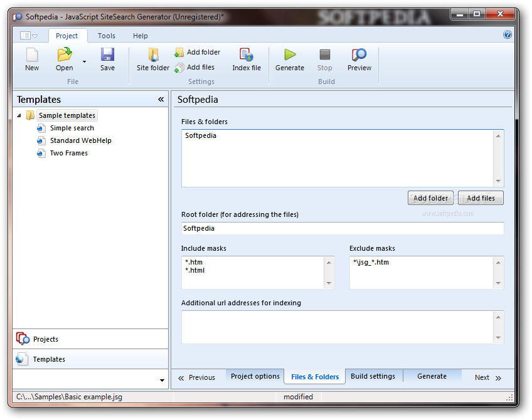Click the Standard WebHelp template icon
This screenshot has height=420, width=532.
41,140
